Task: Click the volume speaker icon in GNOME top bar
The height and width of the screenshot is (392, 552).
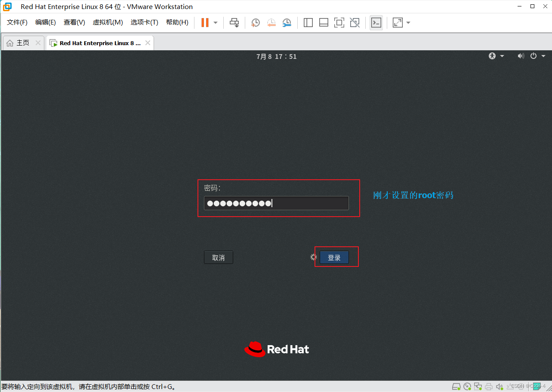Action: point(521,56)
